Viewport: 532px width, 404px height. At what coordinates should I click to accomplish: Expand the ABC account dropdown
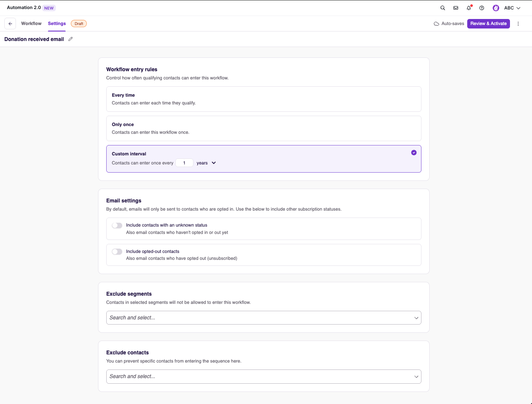[512, 8]
